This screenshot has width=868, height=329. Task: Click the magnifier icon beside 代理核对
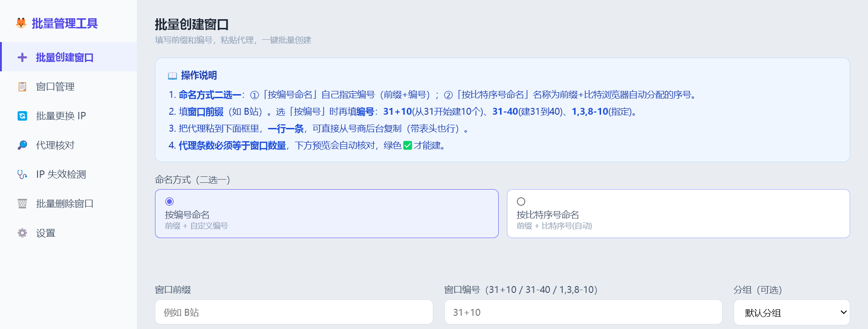tap(22, 145)
